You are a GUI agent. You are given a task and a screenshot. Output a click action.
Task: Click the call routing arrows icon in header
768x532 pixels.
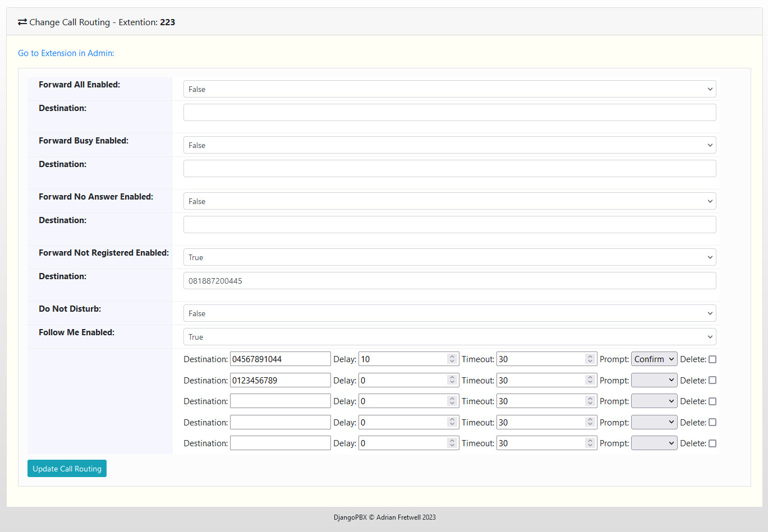22,22
